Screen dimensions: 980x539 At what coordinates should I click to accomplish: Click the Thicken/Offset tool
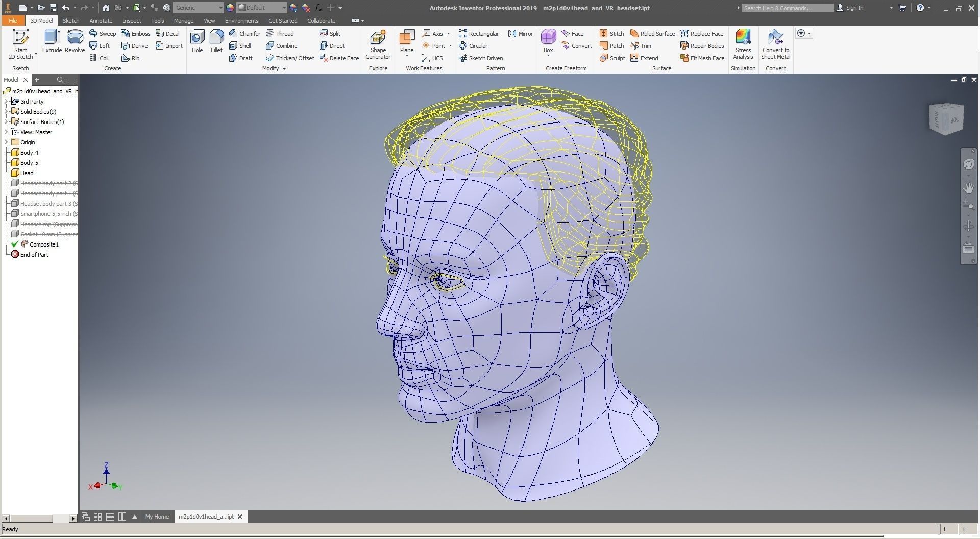click(x=290, y=58)
